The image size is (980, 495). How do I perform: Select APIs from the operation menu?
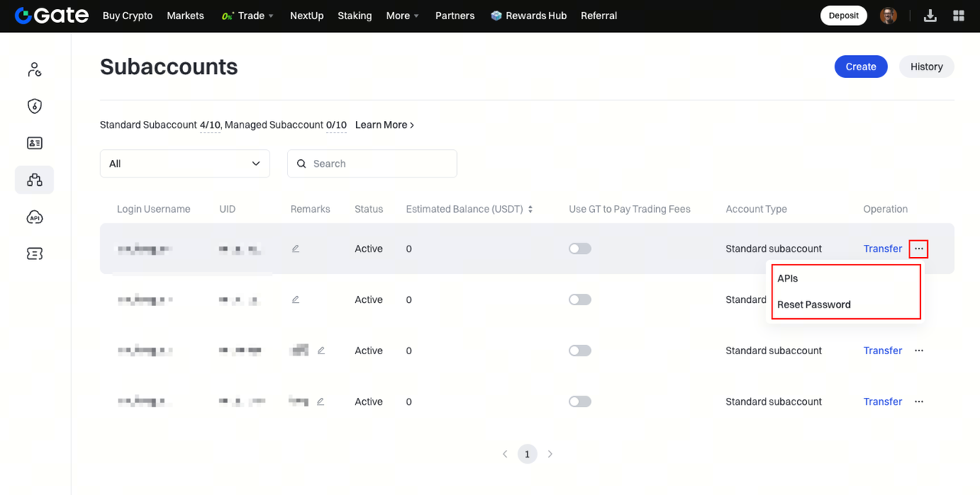click(788, 278)
